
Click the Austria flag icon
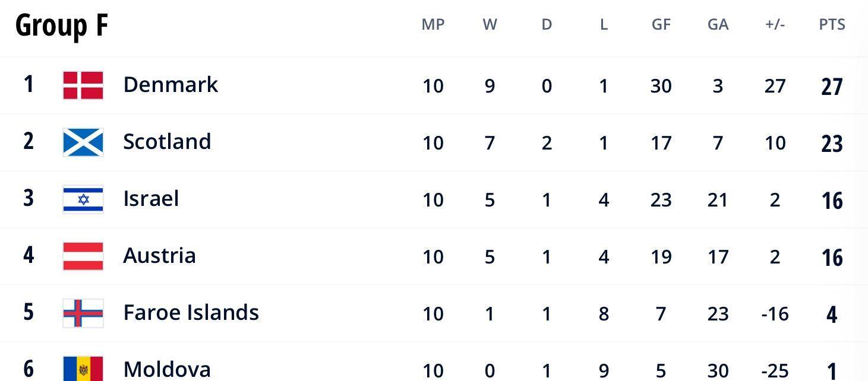coord(83,256)
